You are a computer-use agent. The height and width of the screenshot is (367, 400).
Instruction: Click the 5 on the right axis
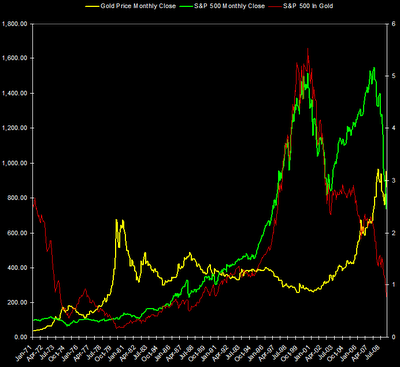[394, 76]
